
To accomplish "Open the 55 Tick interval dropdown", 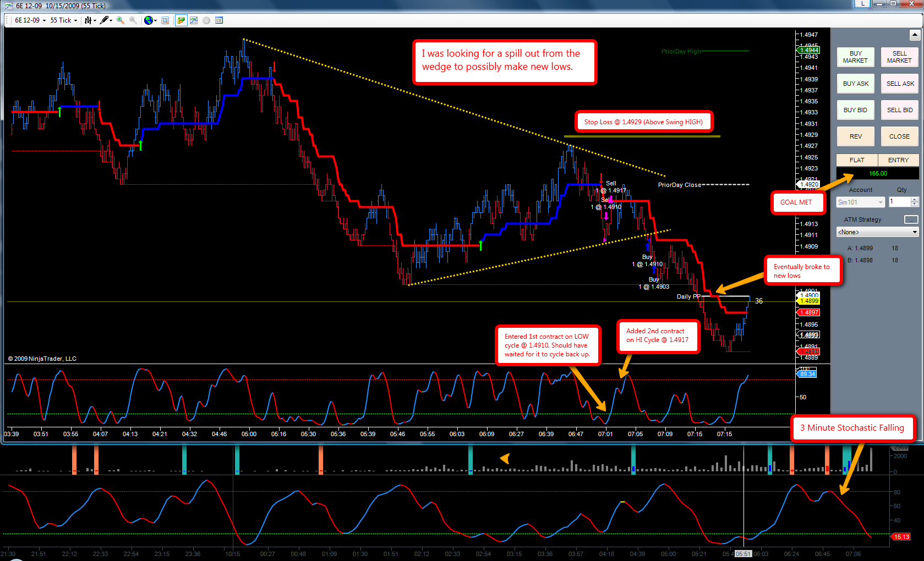I will [64, 20].
